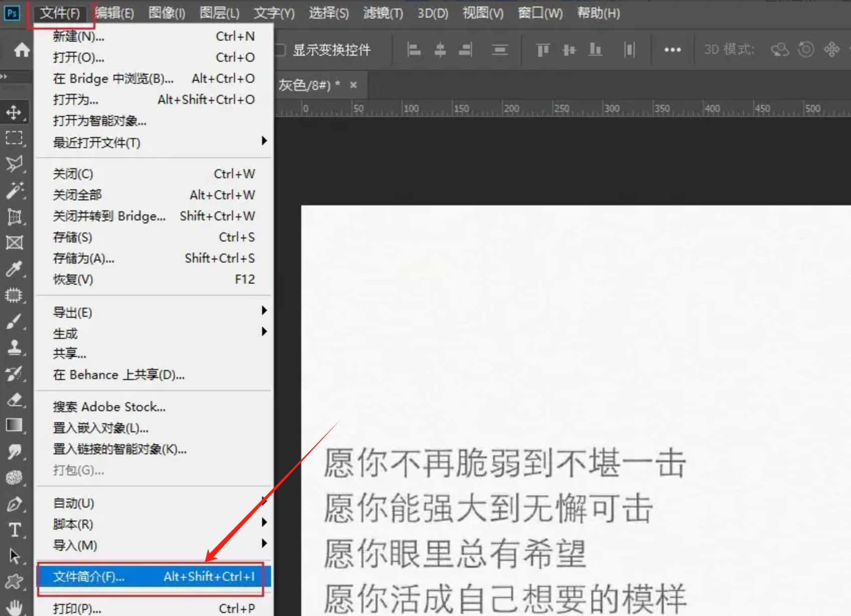Select the Brush tool
The height and width of the screenshot is (616, 851).
click(14, 321)
